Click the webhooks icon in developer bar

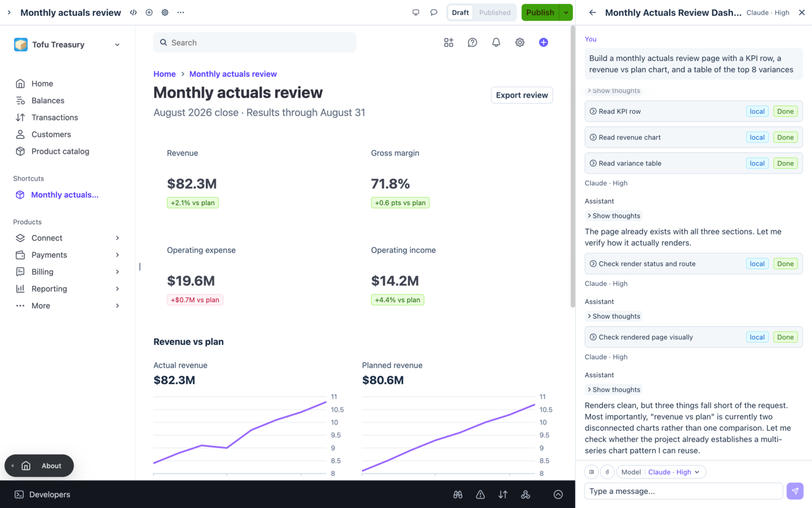point(526,494)
